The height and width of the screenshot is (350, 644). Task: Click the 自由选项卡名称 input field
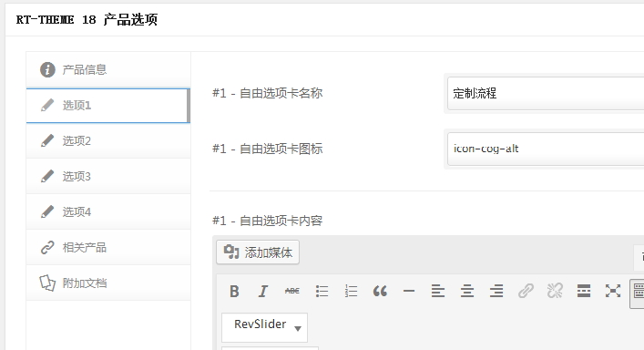[546, 93]
